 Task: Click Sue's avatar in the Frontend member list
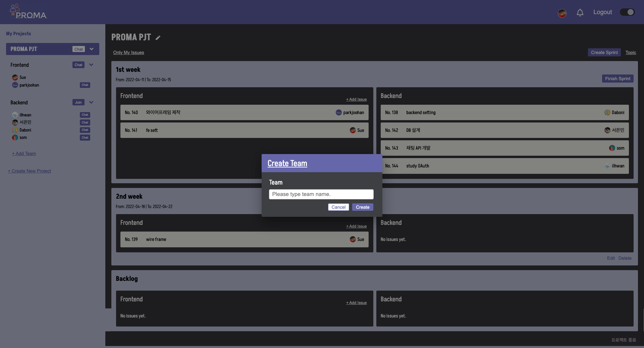point(15,77)
